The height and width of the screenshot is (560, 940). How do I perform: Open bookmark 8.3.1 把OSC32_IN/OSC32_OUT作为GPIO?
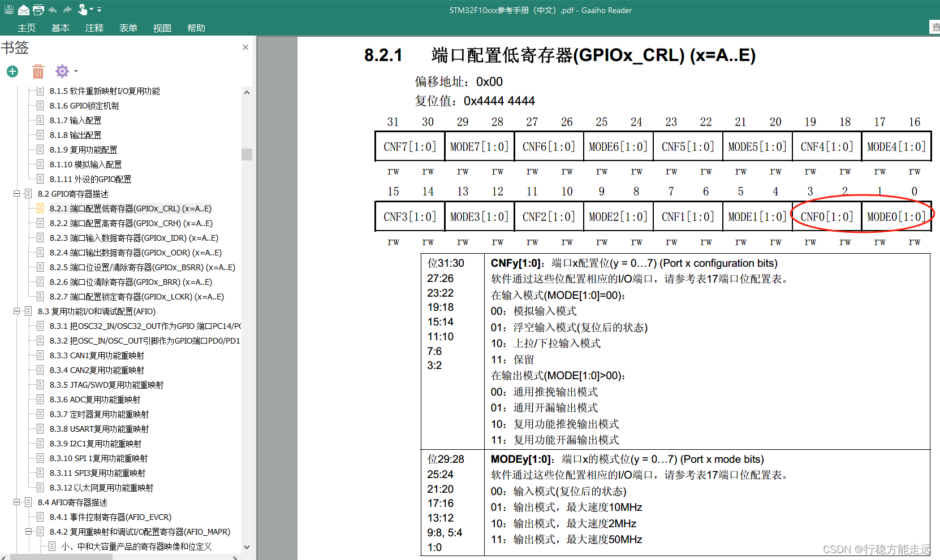[x=145, y=326]
